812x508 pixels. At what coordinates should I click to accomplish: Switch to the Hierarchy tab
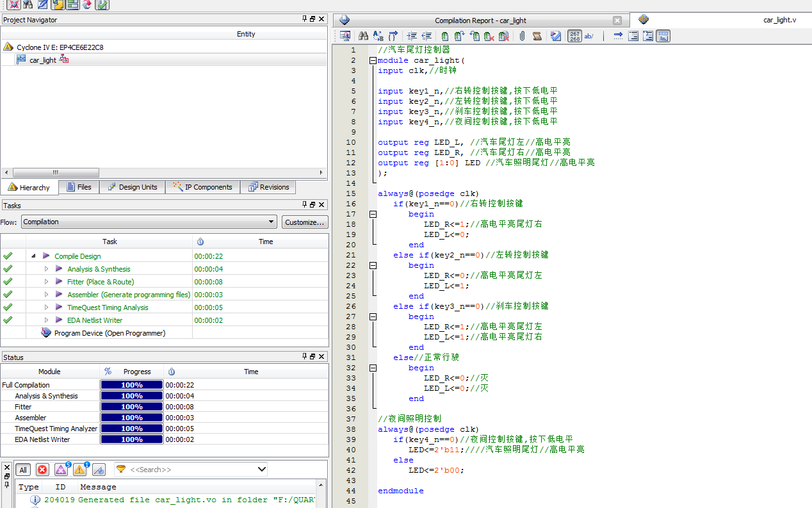(x=29, y=187)
